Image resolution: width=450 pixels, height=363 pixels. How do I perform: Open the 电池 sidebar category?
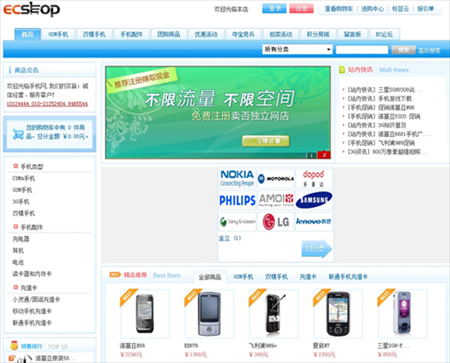[x=18, y=262]
